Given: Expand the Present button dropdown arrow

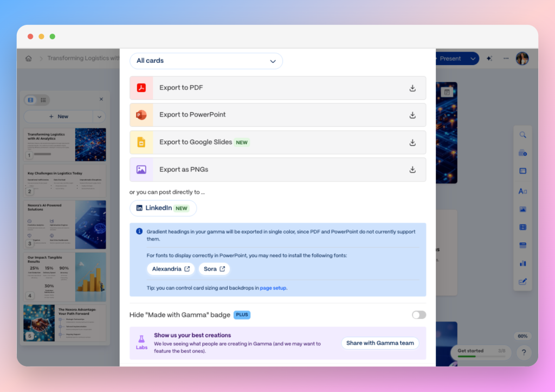Looking at the screenshot, I should (x=473, y=59).
